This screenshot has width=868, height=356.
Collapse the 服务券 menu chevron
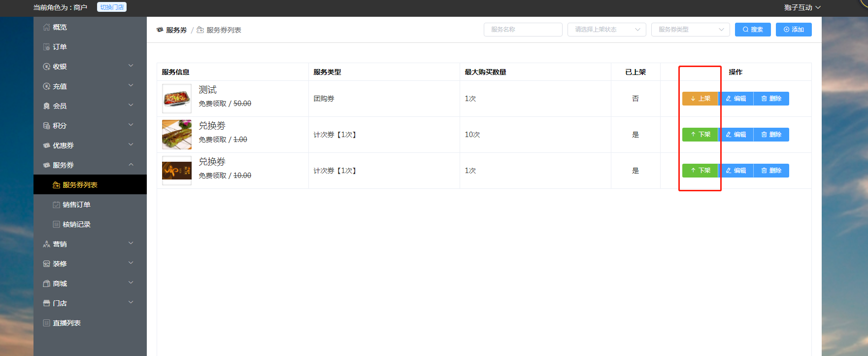click(131, 164)
